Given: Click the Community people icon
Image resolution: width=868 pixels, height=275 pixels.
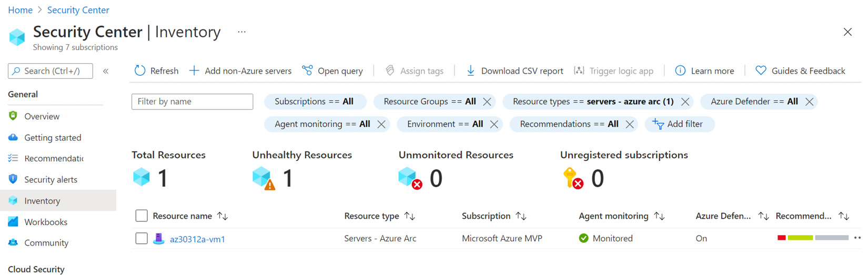Looking at the screenshot, I should click(x=13, y=242).
